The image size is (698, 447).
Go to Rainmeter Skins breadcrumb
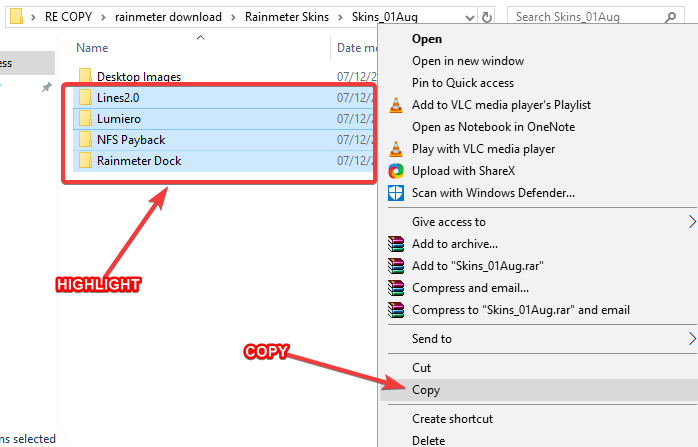(x=287, y=17)
